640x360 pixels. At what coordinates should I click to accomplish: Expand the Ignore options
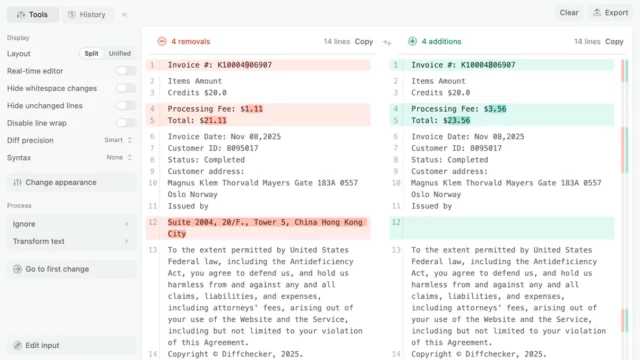click(x=72, y=224)
